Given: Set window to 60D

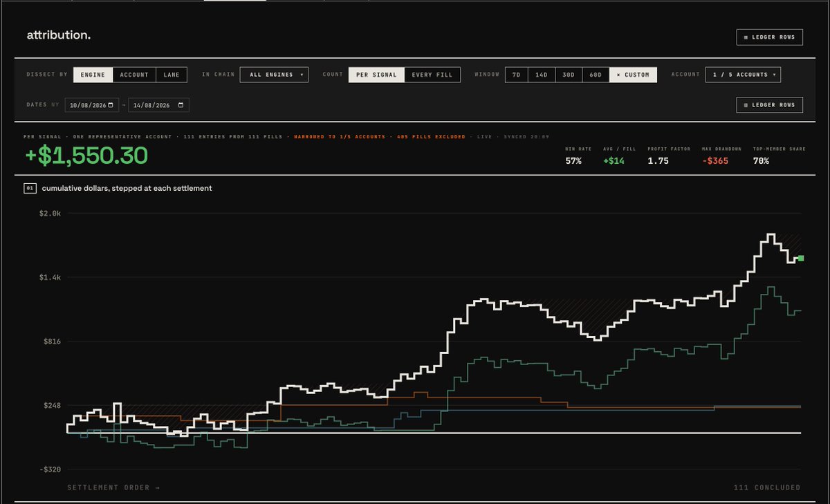Looking at the screenshot, I should [596, 75].
